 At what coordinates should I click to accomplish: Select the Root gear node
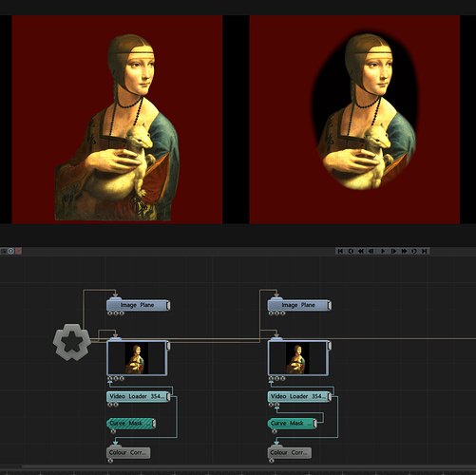pyautogui.click(x=72, y=342)
